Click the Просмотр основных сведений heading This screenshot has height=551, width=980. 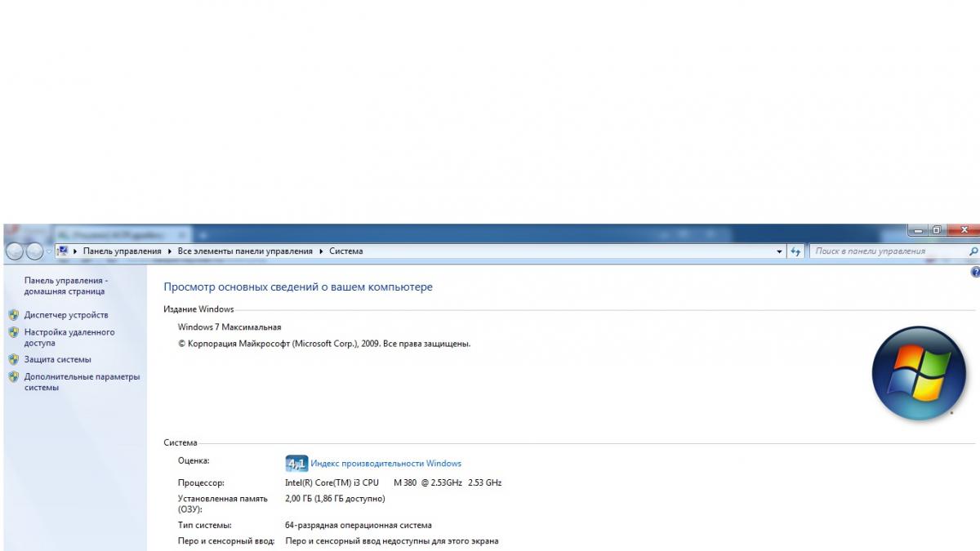298,287
